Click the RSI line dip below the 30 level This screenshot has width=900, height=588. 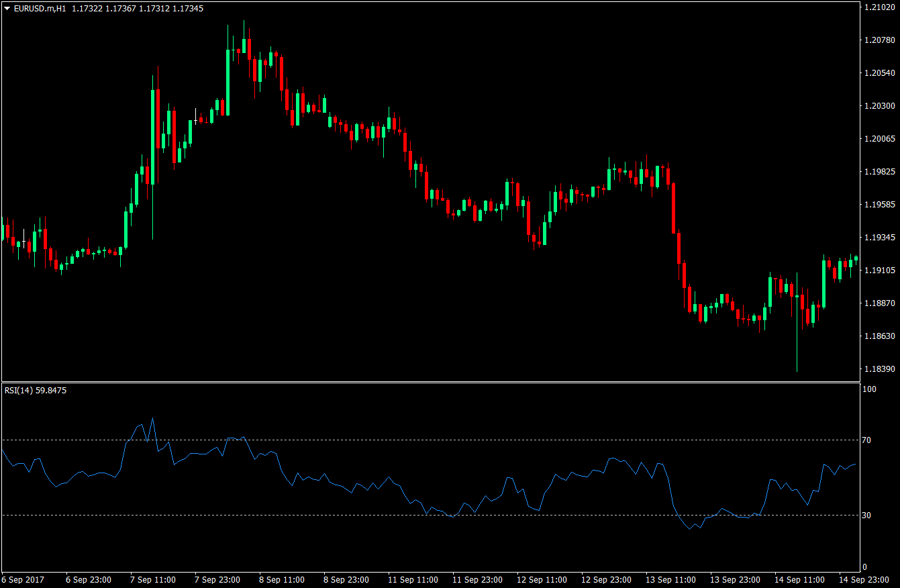point(690,530)
